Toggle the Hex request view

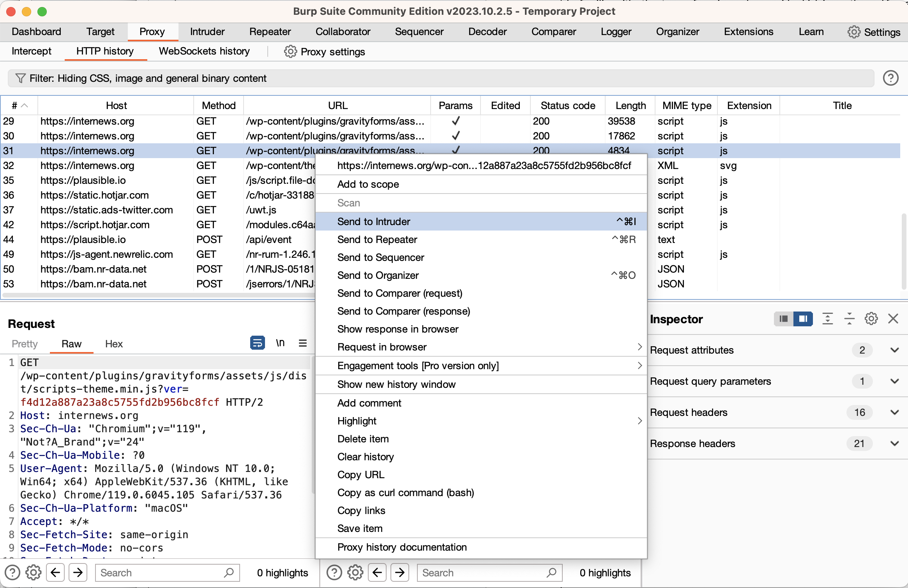pyautogui.click(x=114, y=343)
